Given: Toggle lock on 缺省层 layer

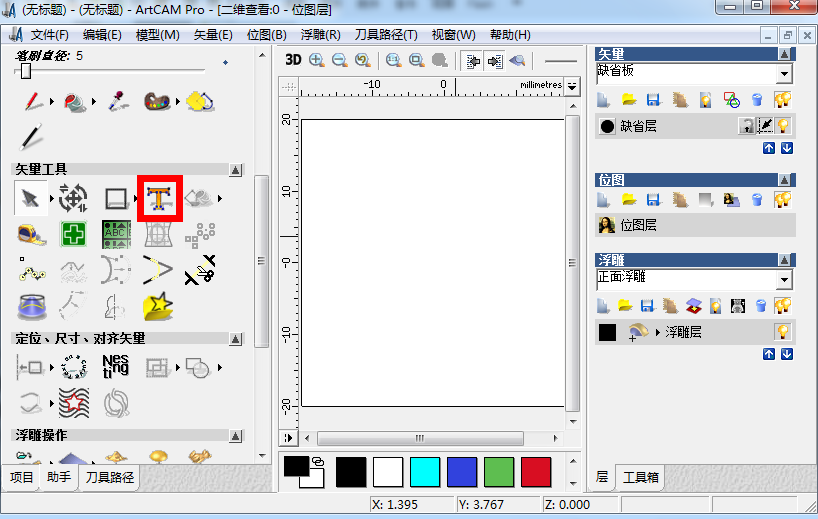Looking at the screenshot, I should tap(747, 126).
